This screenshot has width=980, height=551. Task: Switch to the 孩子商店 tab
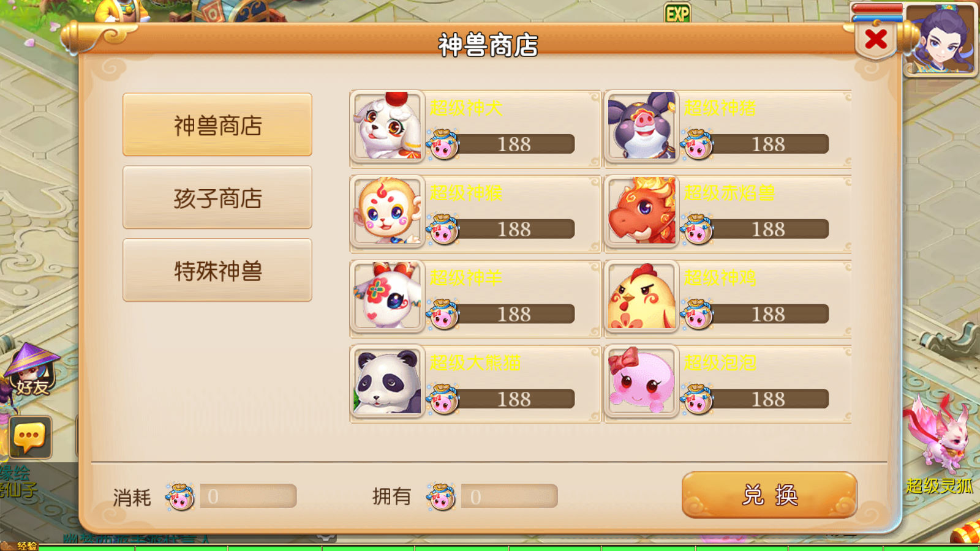tap(217, 197)
